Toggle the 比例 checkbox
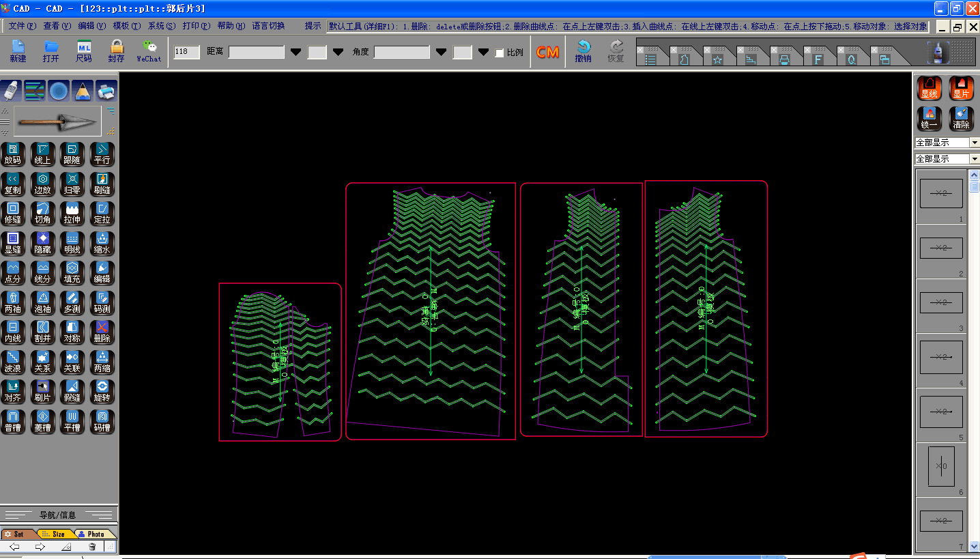 500,53
